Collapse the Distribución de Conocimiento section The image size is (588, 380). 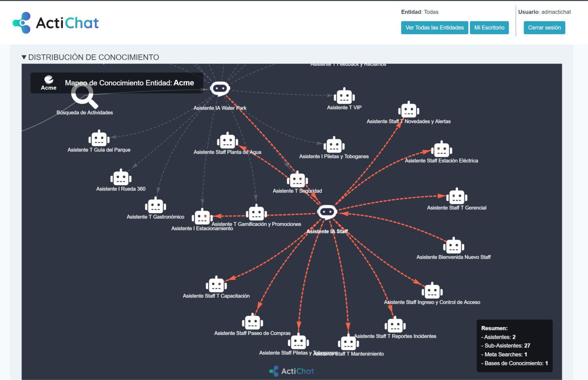point(24,57)
